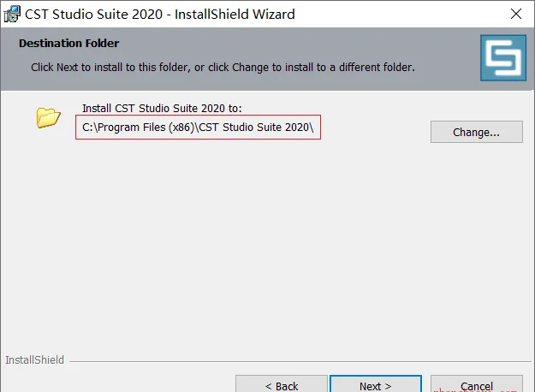Click the C:\ drive portion of the path

tap(90, 128)
